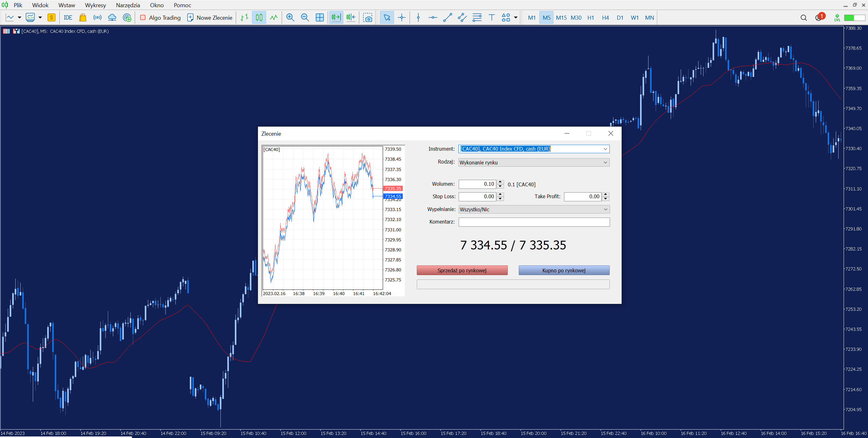
Task: Toggle Algo Trading on
Action: tap(160, 18)
